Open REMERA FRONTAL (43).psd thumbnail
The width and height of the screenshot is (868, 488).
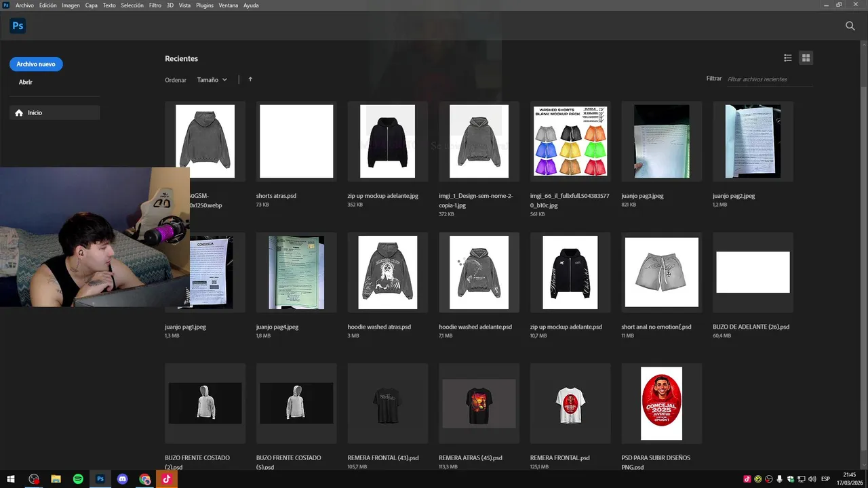point(387,403)
